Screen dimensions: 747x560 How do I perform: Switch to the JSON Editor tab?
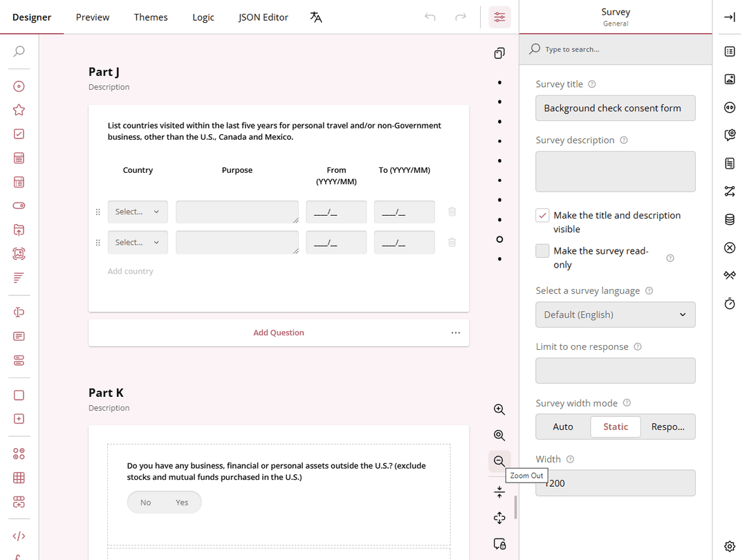pos(263,17)
